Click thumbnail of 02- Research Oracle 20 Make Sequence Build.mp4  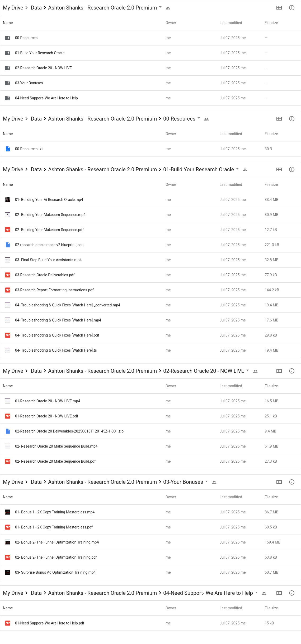tap(8, 446)
